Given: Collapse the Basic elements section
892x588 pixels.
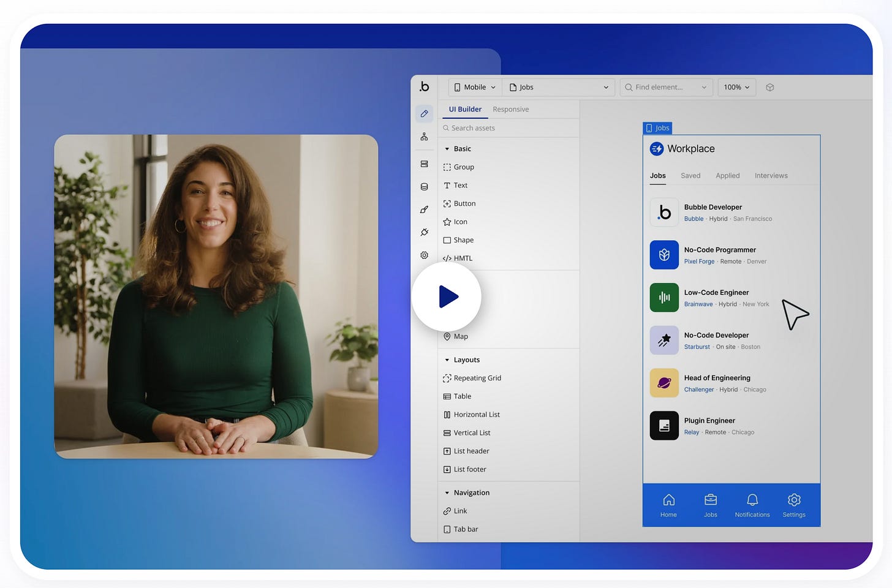Looking at the screenshot, I should click(x=447, y=149).
